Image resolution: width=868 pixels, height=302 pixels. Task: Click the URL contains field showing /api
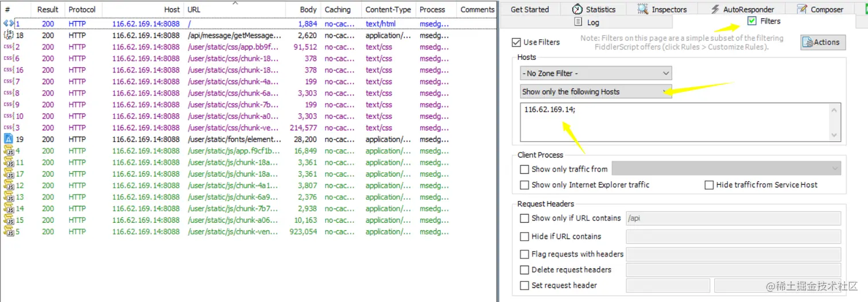(x=733, y=218)
